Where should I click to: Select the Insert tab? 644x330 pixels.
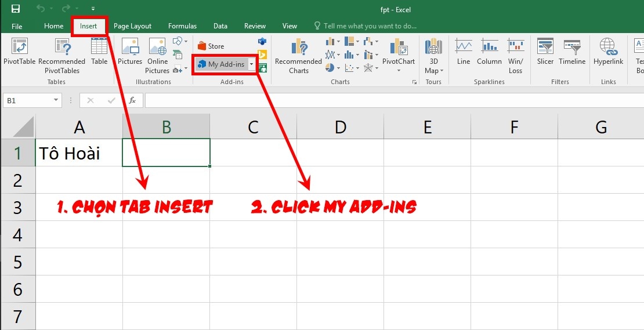88,26
